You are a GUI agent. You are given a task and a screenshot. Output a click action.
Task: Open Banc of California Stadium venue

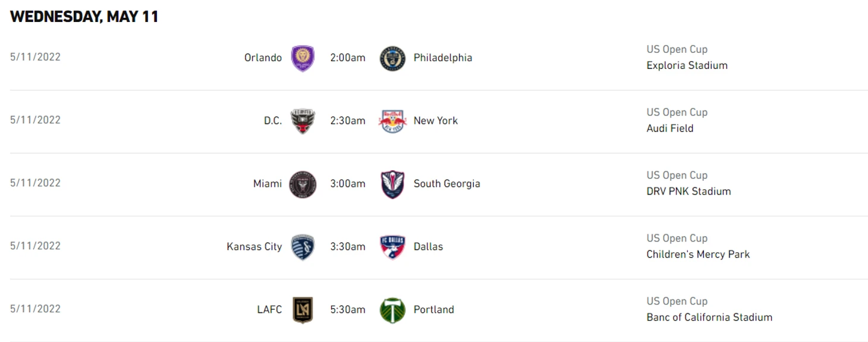[710, 318]
